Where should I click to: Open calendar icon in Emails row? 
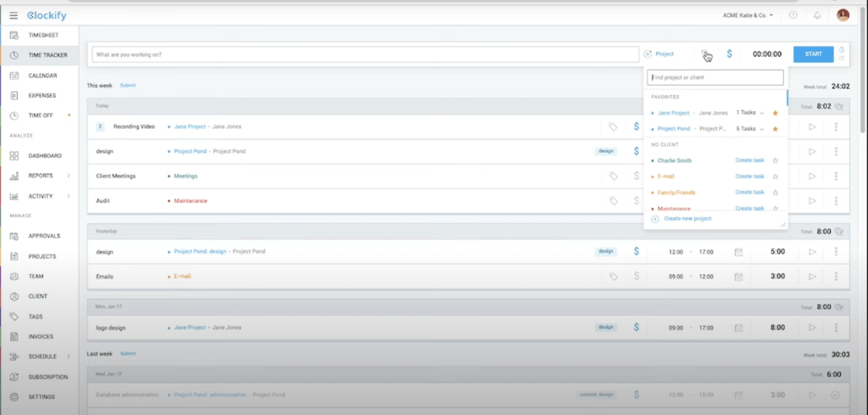click(x=738, y=277)
